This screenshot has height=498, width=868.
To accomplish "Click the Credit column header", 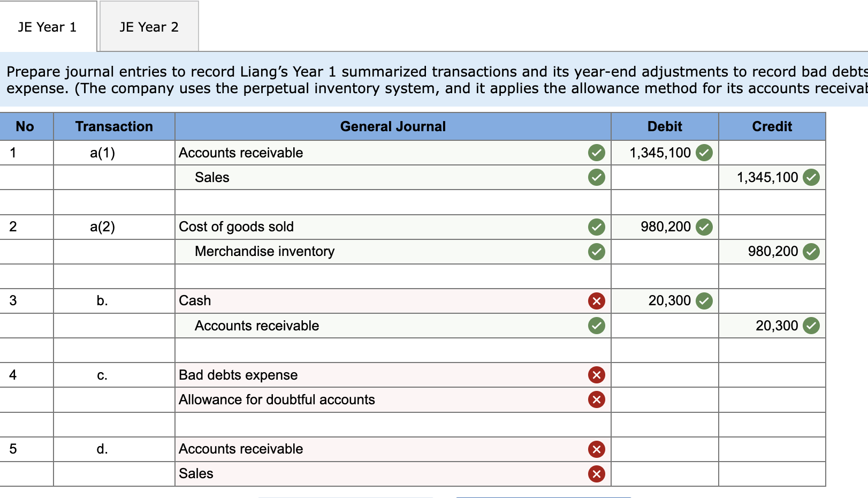I will tap(772, 126).
